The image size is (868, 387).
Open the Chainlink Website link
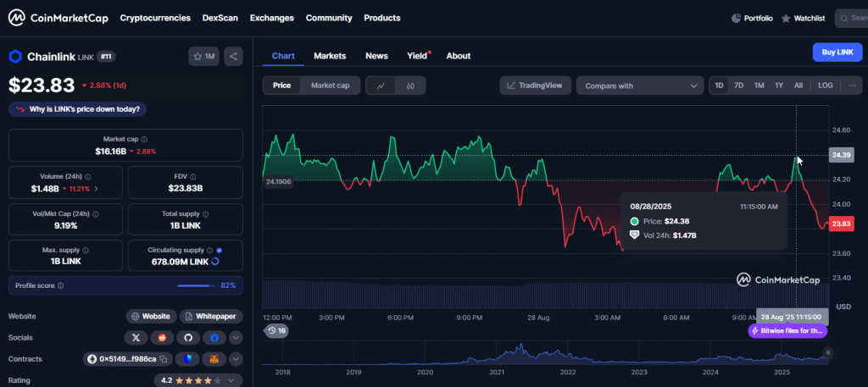(x=151, y=316)
